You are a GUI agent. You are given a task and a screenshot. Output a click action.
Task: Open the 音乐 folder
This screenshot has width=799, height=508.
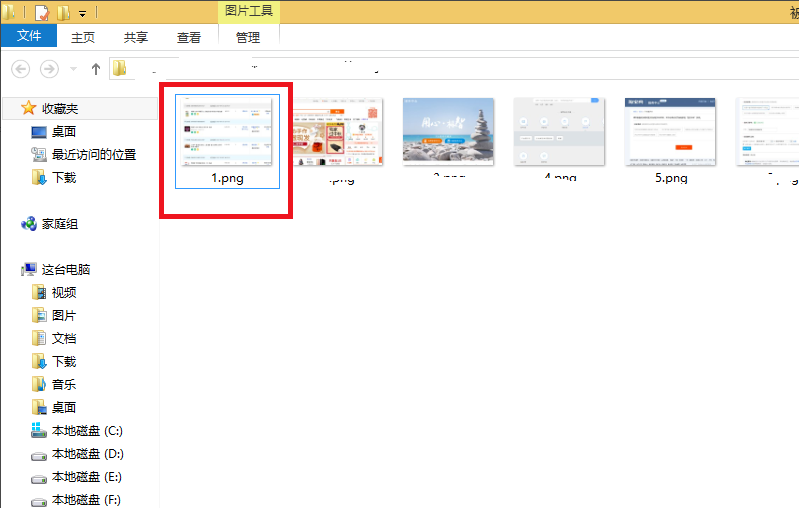coord(64,385)
